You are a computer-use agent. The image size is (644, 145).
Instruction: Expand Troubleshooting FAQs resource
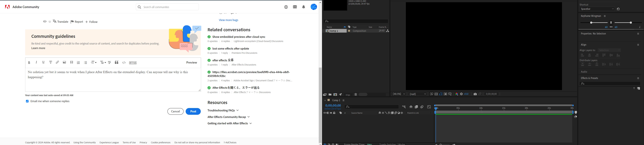(223, 110)
